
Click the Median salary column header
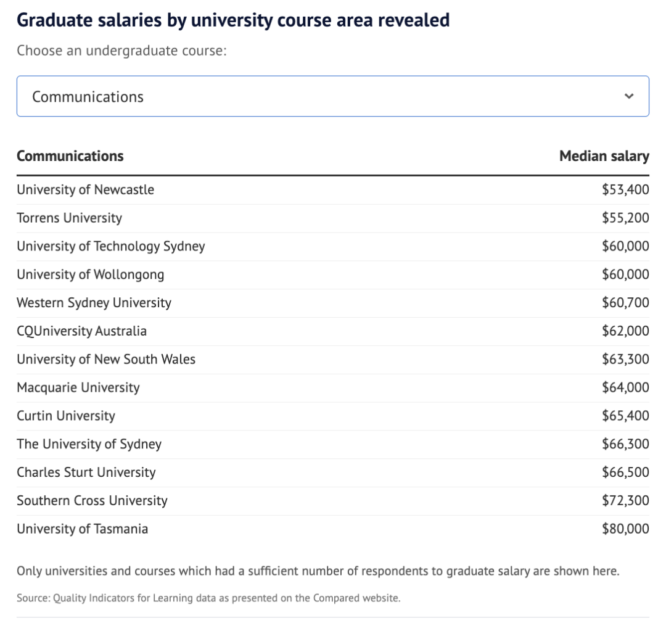[x=604, y=156]
